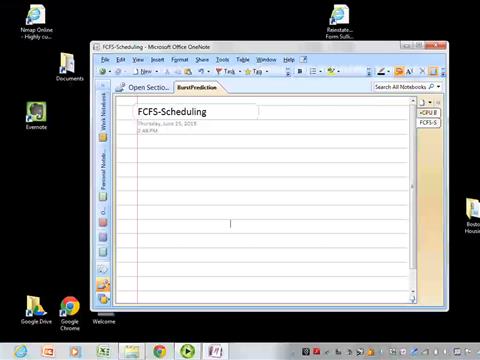Click the red notebook icon in the sidebar
The width and height of the screenshot is (480, 360).
(103, 222)
